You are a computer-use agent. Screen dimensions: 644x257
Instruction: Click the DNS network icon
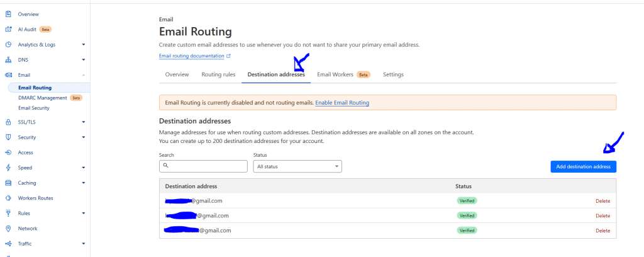tap(8, 60)
